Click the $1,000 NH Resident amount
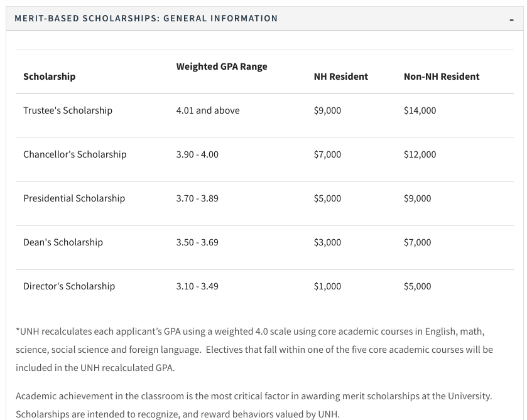 point(327,286)
